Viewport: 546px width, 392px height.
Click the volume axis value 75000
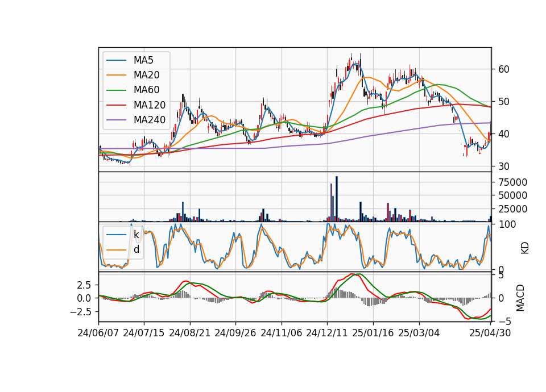(512, 182)
